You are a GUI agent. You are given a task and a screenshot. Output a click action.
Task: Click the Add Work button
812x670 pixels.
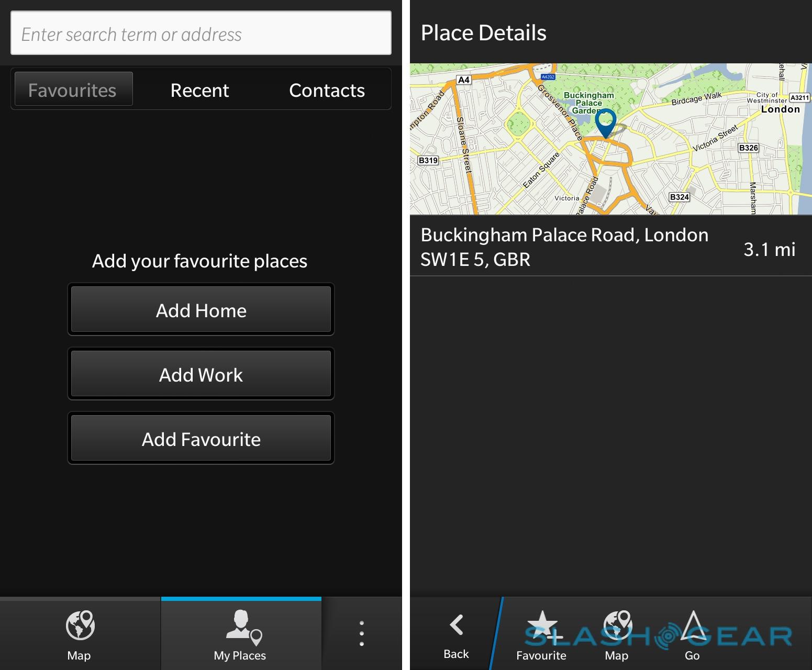(201, 374)
